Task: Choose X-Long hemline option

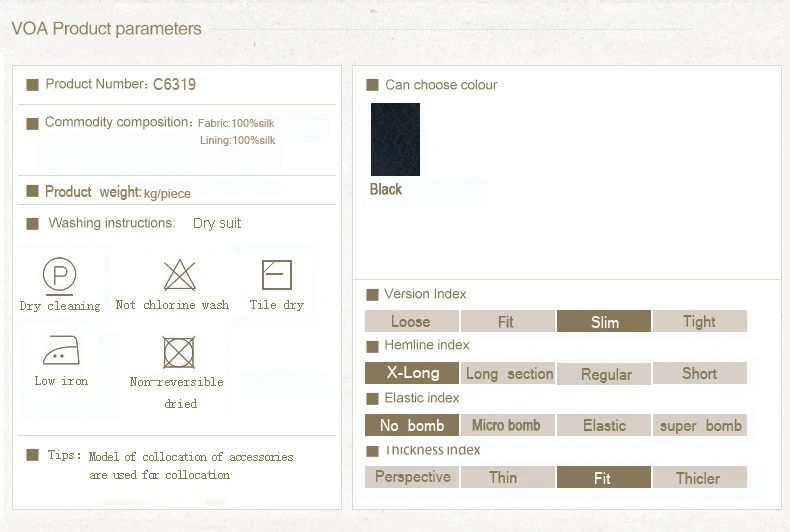Action: 412,373
